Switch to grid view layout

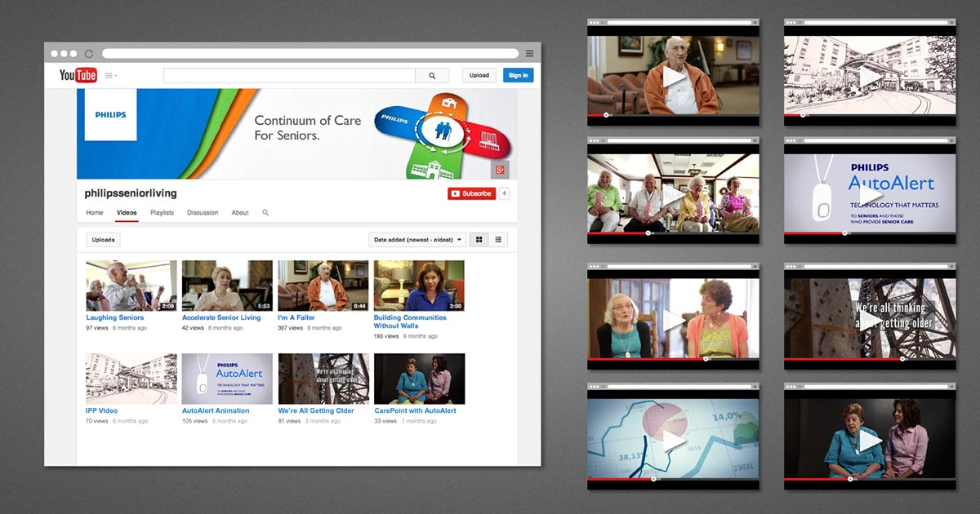pyautogui.click(x=479, y=240)
